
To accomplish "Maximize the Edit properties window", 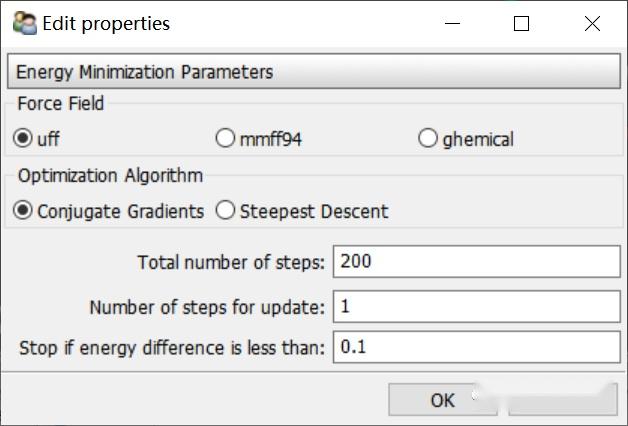I will [521, 24].
